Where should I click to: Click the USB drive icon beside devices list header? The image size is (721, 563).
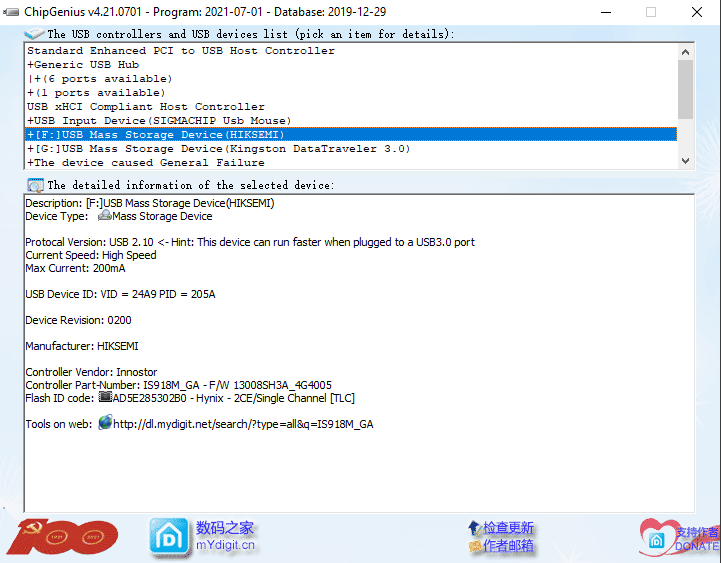pos(34,34)
